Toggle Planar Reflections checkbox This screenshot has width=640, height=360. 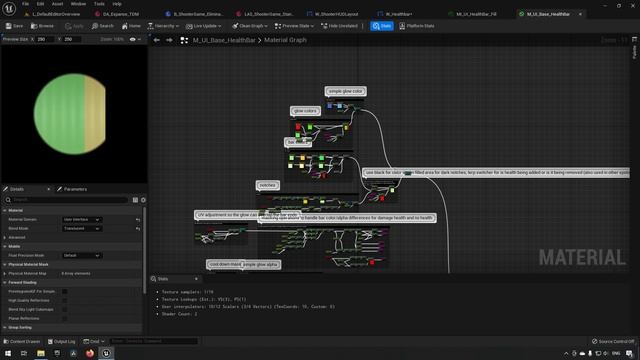pos(64,318)
